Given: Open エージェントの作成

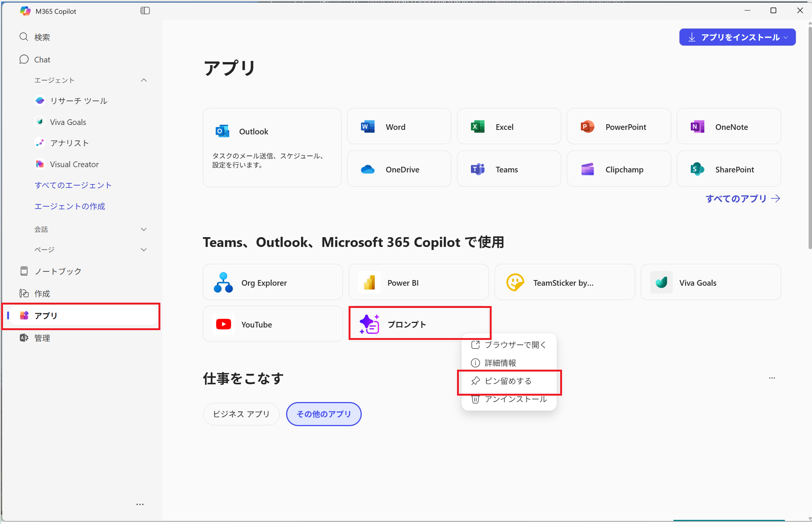Looking at the screenshot, I should tap(70, 206).
